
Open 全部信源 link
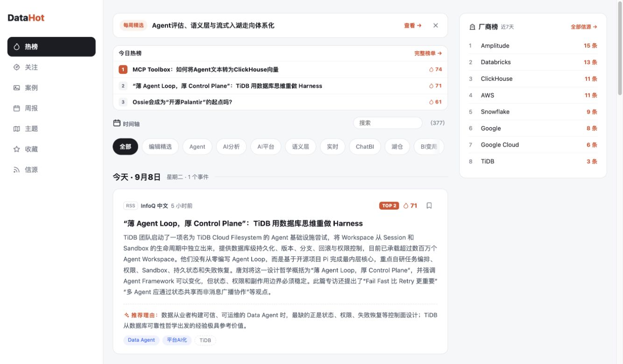tap(584, 27)
